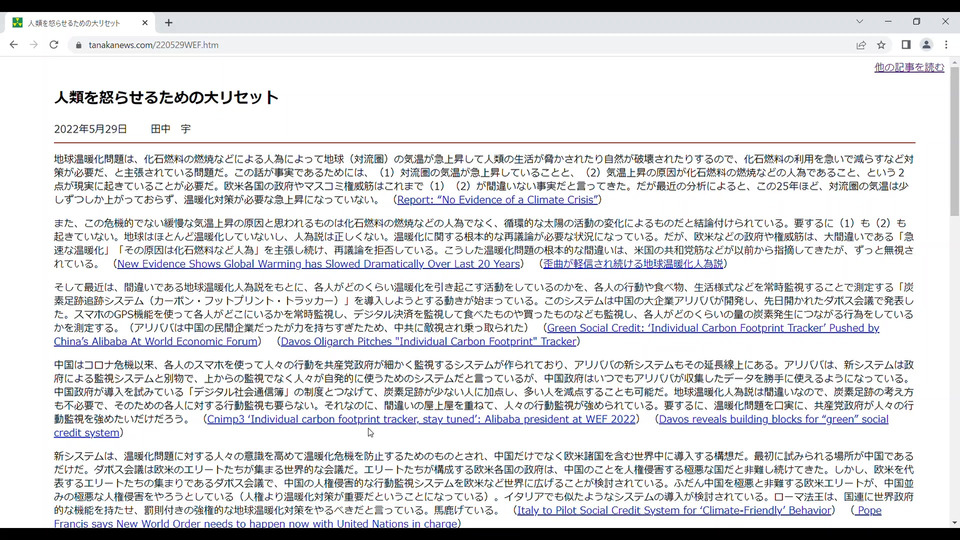Open Davos reveals building blocks link
960x540 pixels.
coord(773,419)
